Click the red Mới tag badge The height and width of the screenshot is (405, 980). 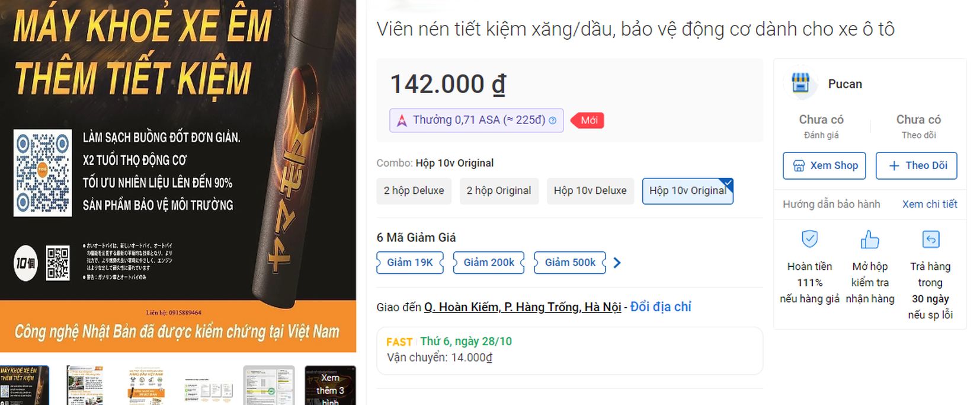point(587,120)
